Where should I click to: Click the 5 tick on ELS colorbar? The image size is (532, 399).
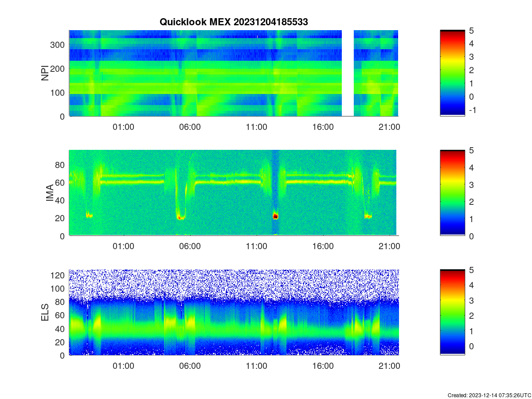[x=472, y=270]
